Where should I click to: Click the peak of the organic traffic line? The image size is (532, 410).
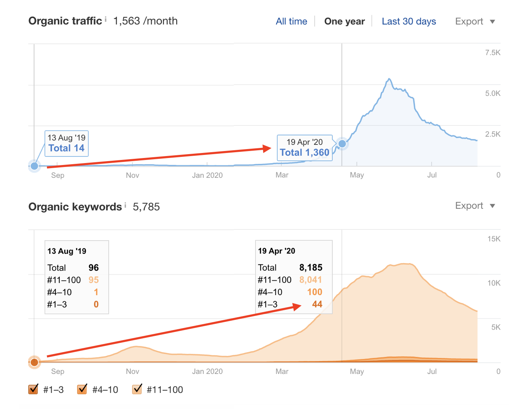point(389,79)
